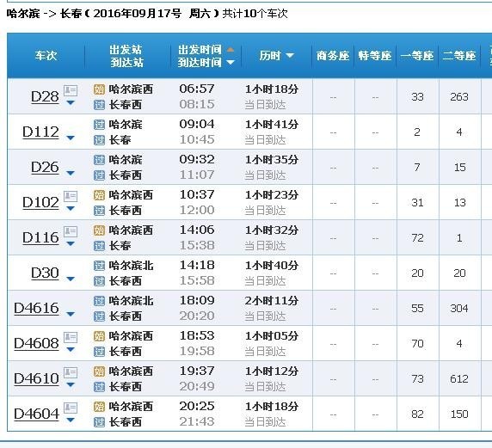
Task: Select second-class seat count 612 for D4610
Action: point(459,378)
